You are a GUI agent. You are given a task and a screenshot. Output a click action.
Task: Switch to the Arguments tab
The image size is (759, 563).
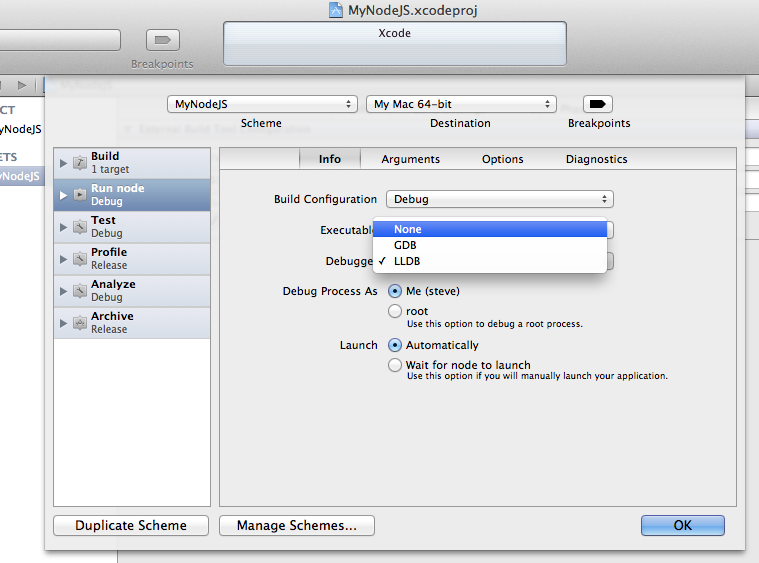(x=410, y=159)
